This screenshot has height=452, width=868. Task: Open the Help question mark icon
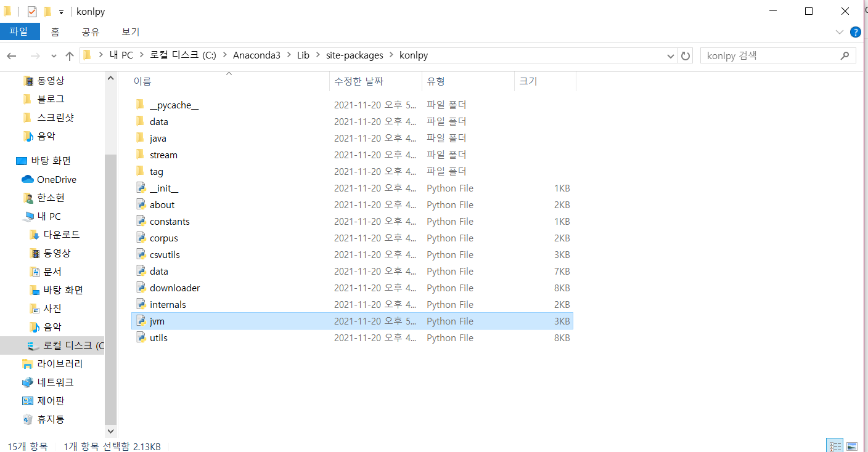pyautogui.click(x=855, y=32)
